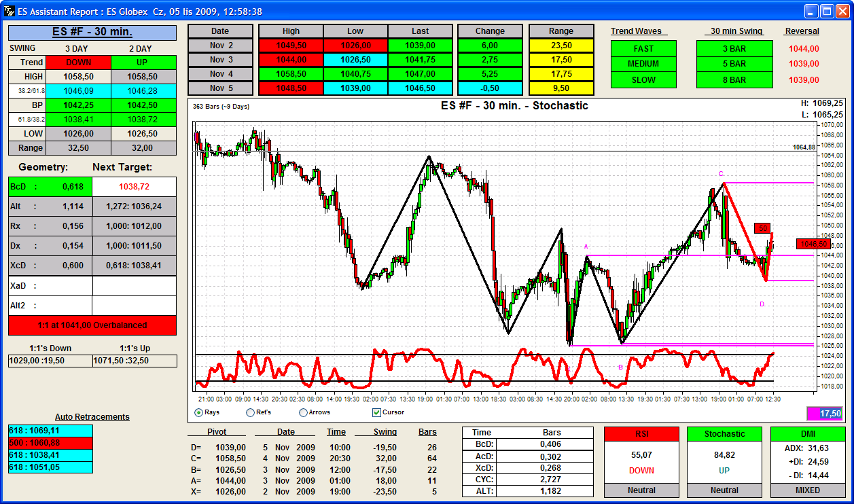Select the Arrows radio button
Screen dimensions: 854x504
click(304, 412)
